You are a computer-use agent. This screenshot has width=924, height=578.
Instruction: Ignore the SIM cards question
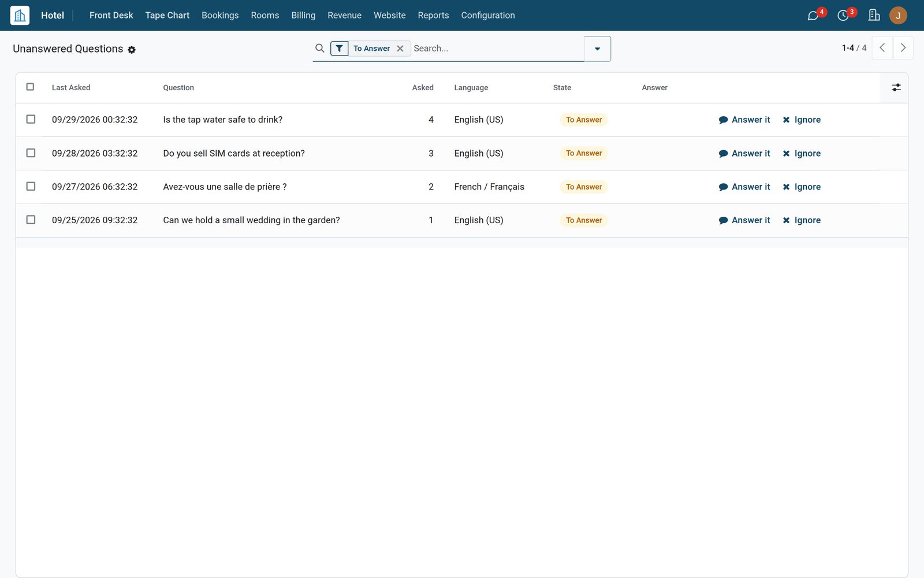802,153
